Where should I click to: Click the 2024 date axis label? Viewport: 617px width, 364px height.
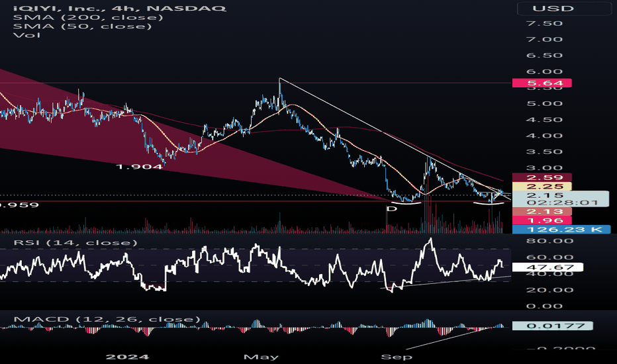point(128,357)
